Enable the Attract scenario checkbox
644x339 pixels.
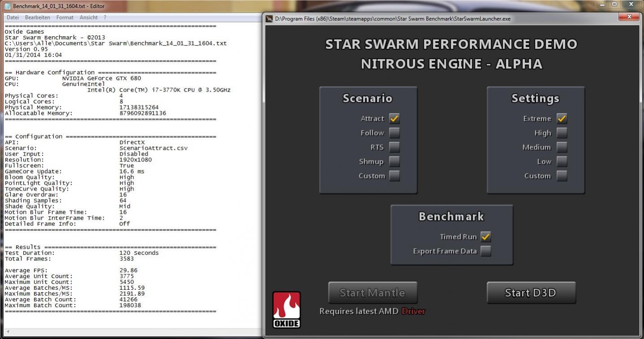click(x=394, y=118)
